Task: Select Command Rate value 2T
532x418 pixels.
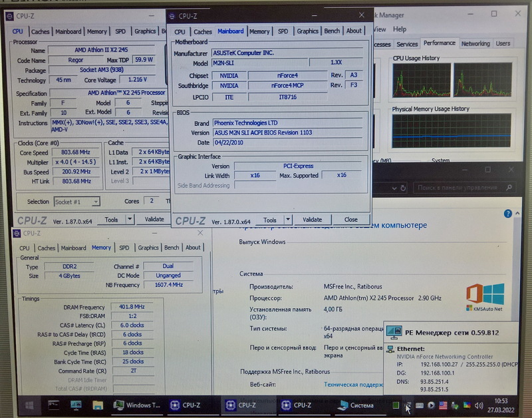Action: 134,371
